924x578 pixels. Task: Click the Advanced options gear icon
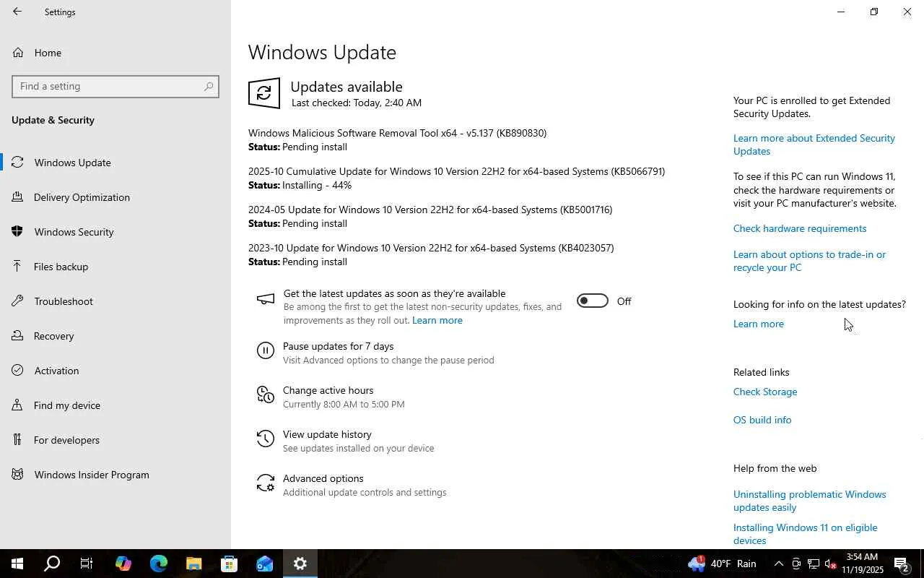(266, 483)
